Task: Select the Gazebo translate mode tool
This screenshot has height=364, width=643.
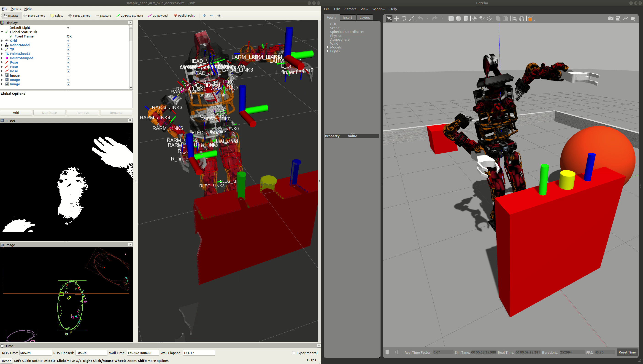Action: [397, 19]
